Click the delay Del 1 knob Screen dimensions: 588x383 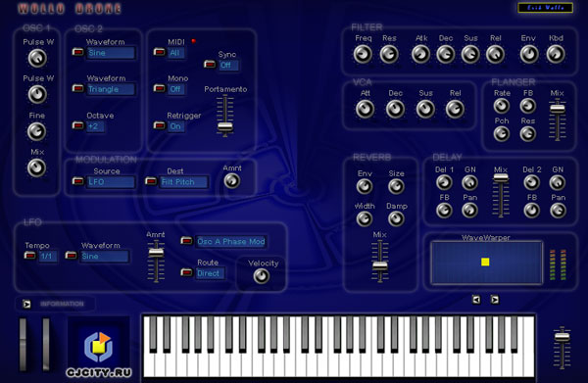tap(444, 182)
